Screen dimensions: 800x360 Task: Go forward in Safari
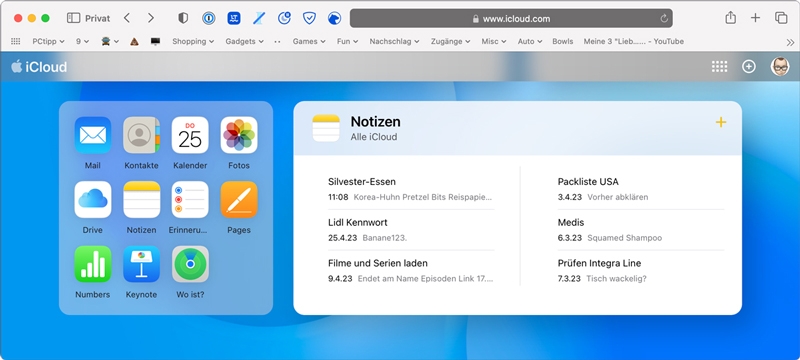(151, 18)
